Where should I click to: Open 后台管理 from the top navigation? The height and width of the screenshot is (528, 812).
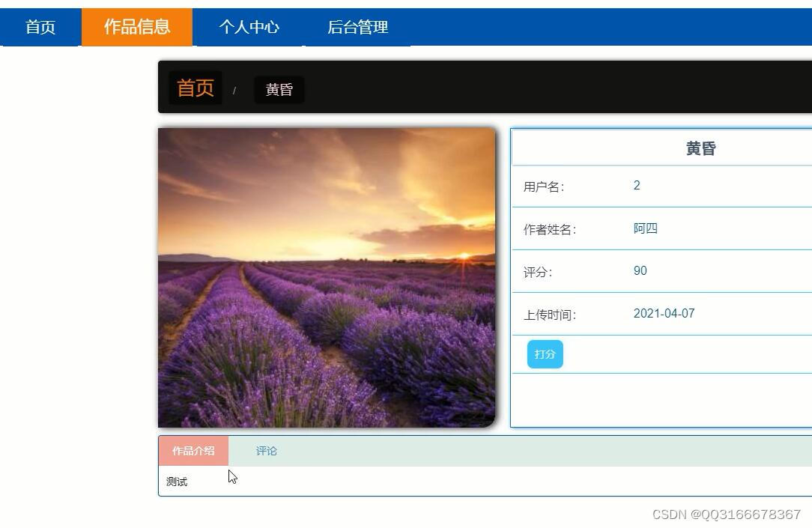click(x=357, y=26)
